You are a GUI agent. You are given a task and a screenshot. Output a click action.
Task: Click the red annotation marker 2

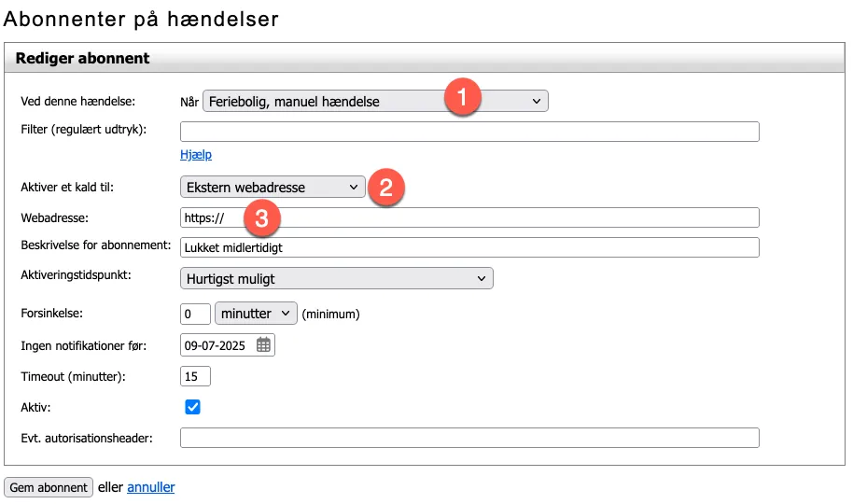point(386,187)
